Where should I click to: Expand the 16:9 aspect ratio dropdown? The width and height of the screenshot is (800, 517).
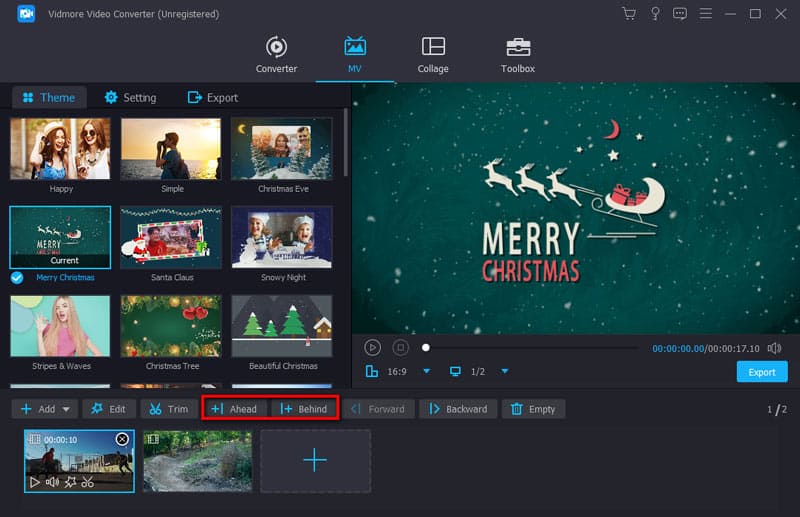point(426,372)
